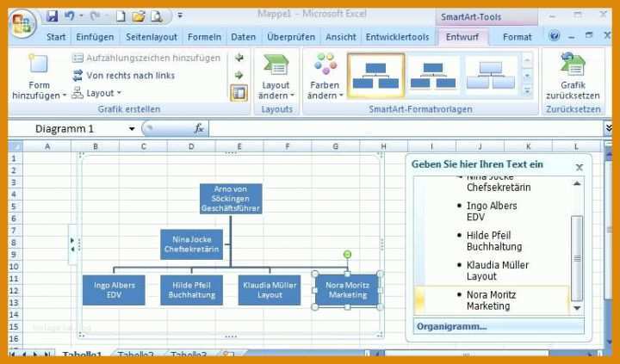Viewport: 620px width, 364px height.
Task: Select the Ingo Albers EDV shape
Action: (x=114, y=290)
